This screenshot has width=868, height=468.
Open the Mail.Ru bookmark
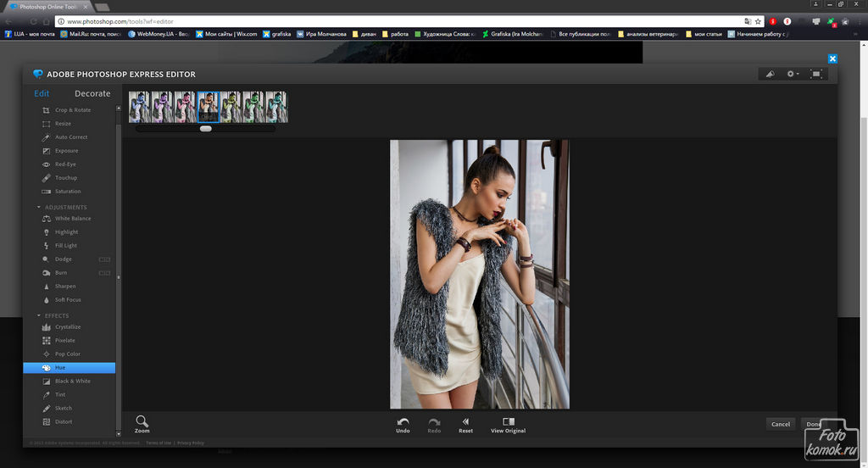[91, 34]
